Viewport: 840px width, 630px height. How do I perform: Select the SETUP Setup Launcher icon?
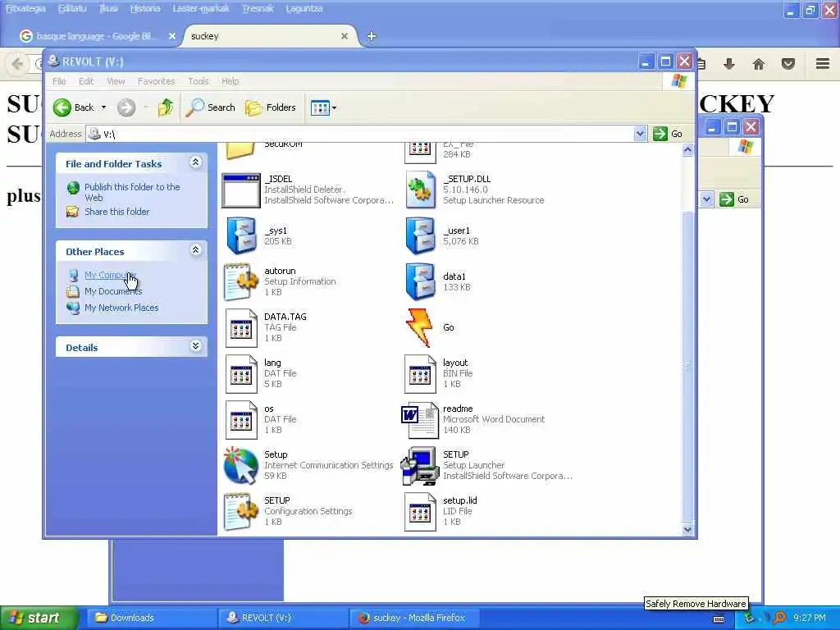[420, 466]
